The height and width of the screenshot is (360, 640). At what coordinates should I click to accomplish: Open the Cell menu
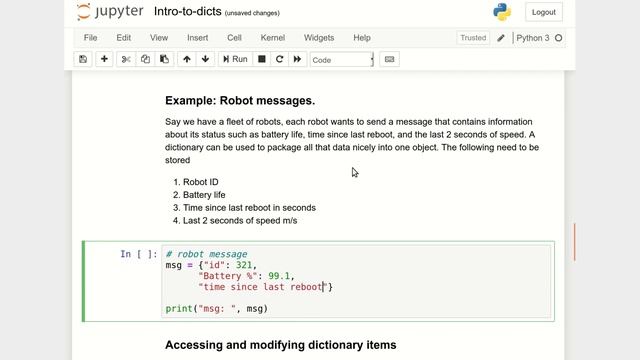[x=234, y=38]
